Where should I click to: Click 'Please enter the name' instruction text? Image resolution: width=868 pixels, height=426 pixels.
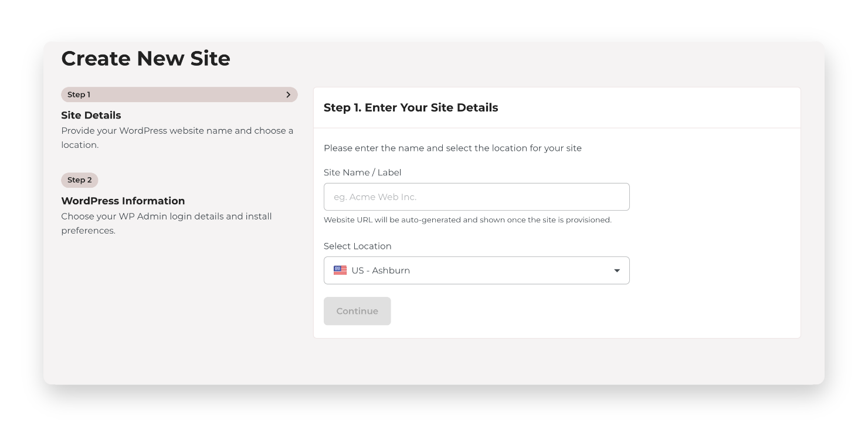452,148
